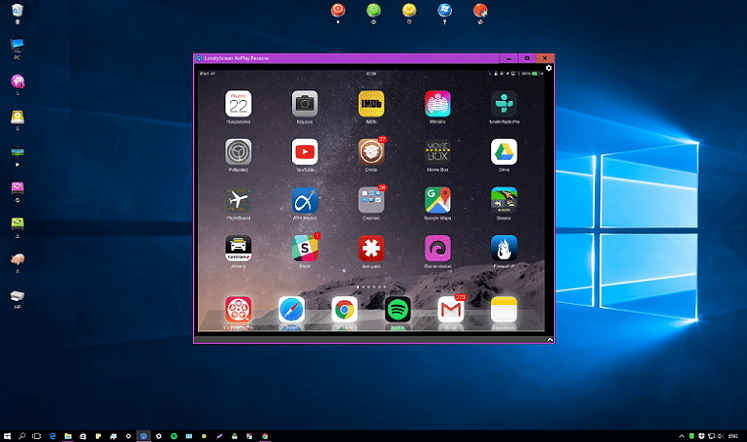Open LonelyScreen settings gear
The image size is (747, 442).
pos(548,68)
